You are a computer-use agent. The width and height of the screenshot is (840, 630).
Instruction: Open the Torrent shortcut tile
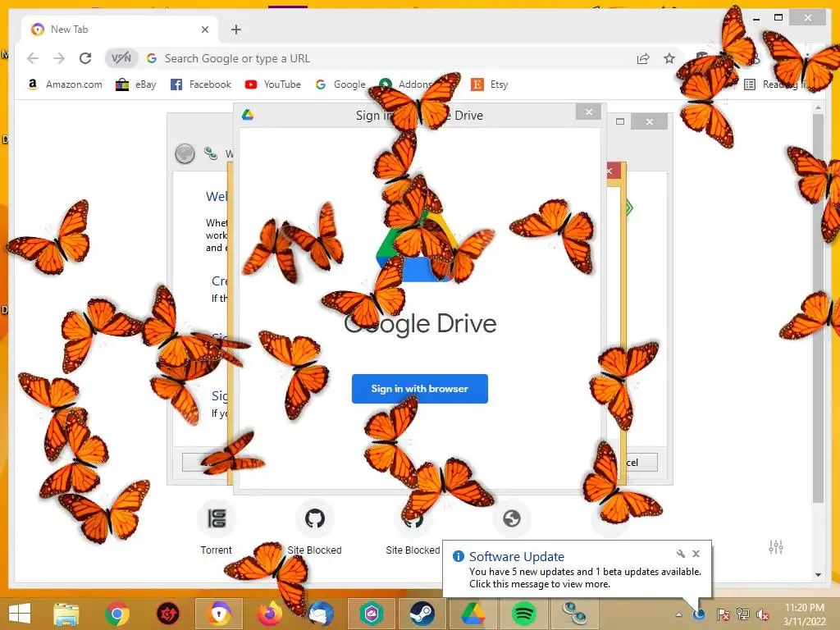tap(217, 527)
